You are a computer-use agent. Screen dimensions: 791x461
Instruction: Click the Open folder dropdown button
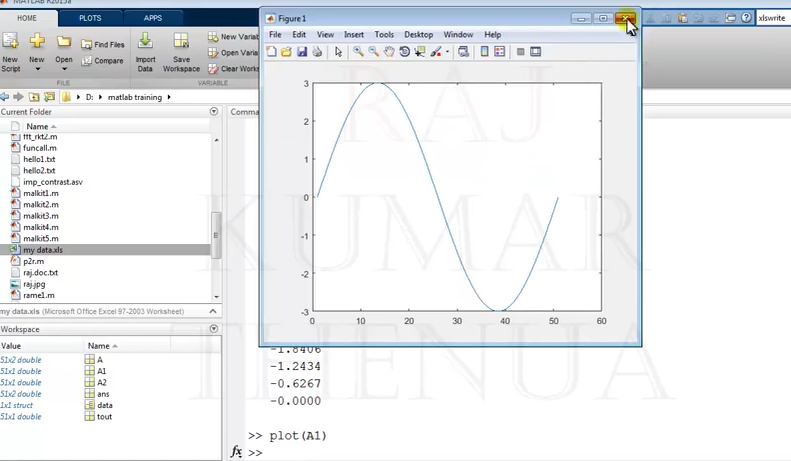64,52
